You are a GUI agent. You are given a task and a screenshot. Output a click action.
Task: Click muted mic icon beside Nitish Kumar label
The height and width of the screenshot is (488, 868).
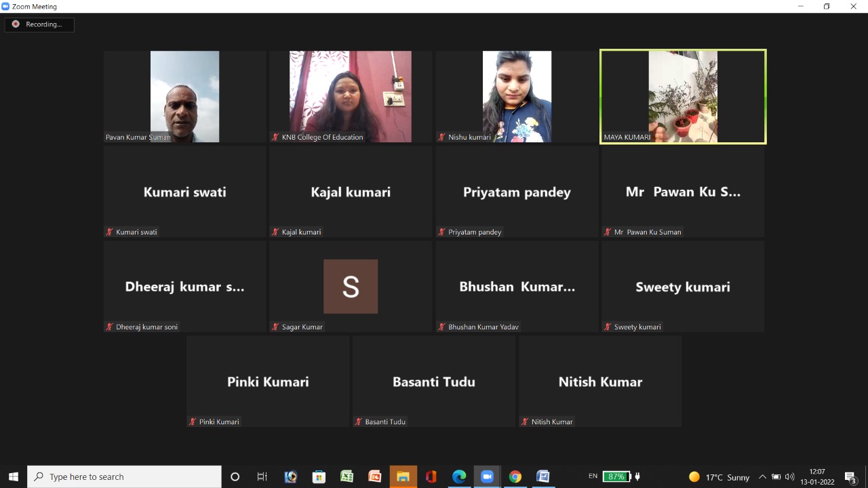[525, 422]
